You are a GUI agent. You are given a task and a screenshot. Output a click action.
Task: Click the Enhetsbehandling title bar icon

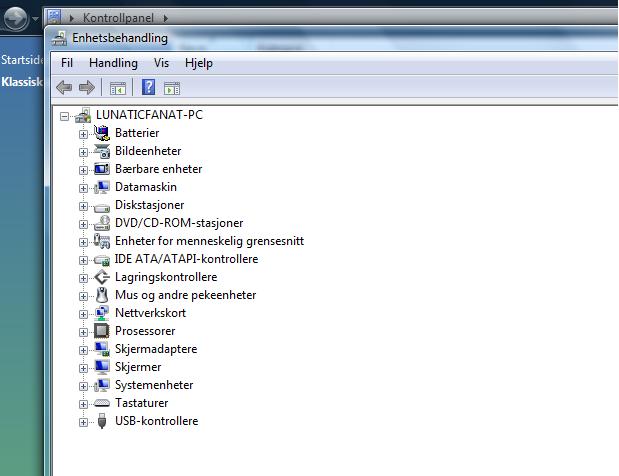(59, 38)
